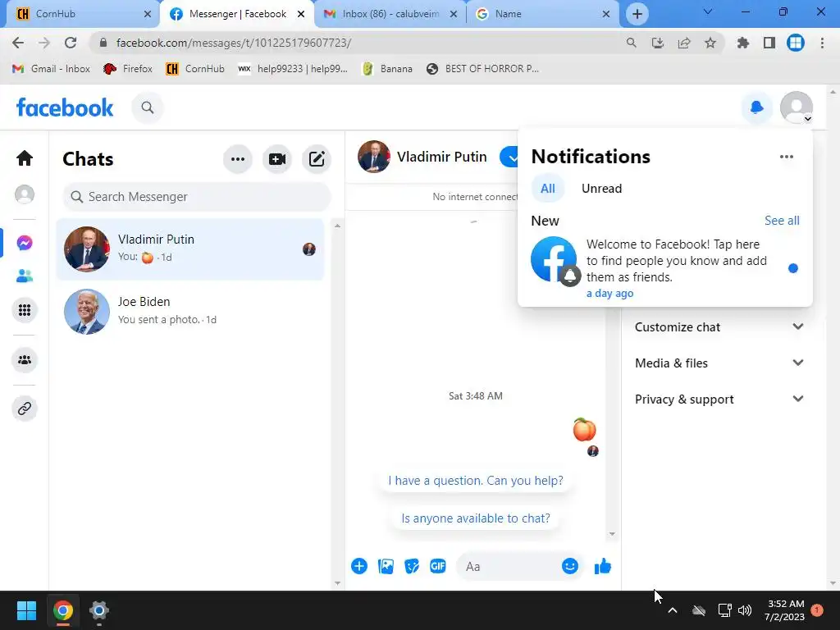Select the Unread notifications tab

pyautogui.click(x=601, y=189)
